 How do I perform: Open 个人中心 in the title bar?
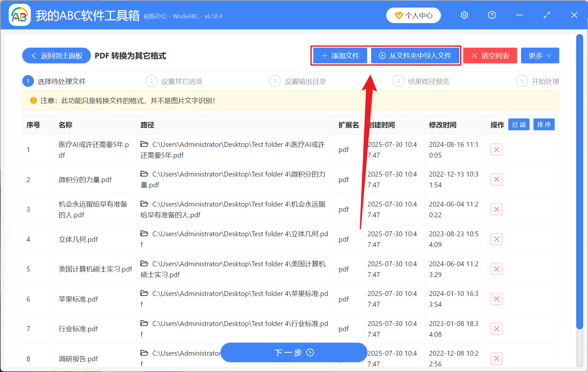tap(413, 15)
